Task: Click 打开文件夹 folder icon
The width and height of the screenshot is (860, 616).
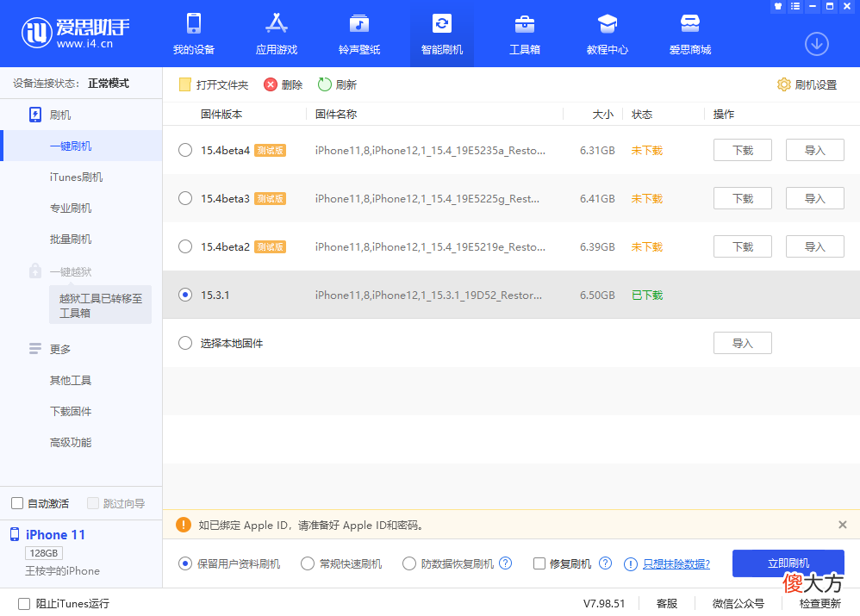Action: click(184, 84)
